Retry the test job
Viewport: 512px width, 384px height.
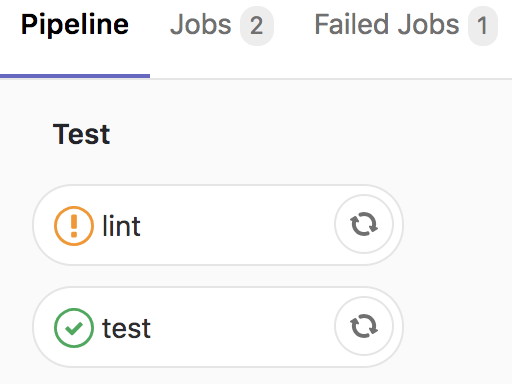coord(364,326)
